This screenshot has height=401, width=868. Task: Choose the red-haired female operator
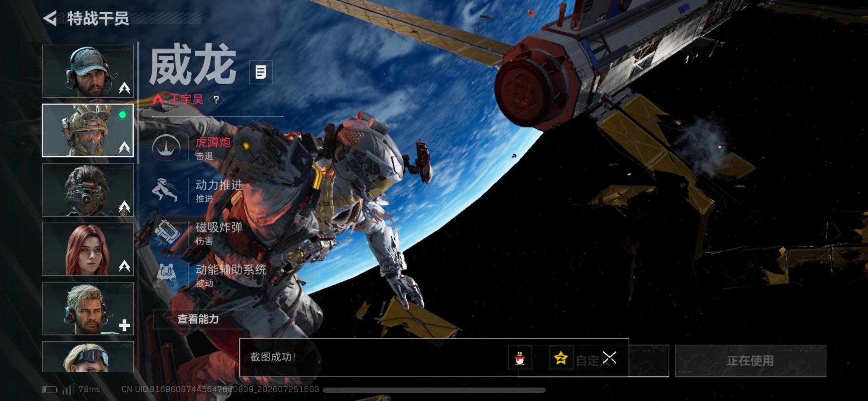pos(88,249)
